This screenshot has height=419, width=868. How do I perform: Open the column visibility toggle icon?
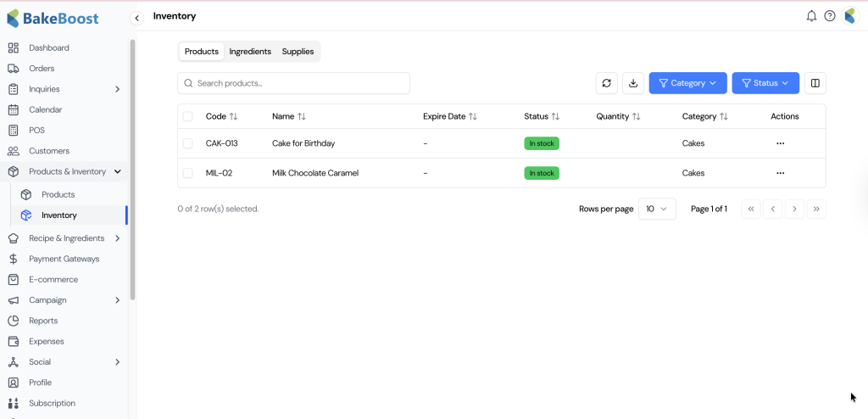tap(815, 83)
